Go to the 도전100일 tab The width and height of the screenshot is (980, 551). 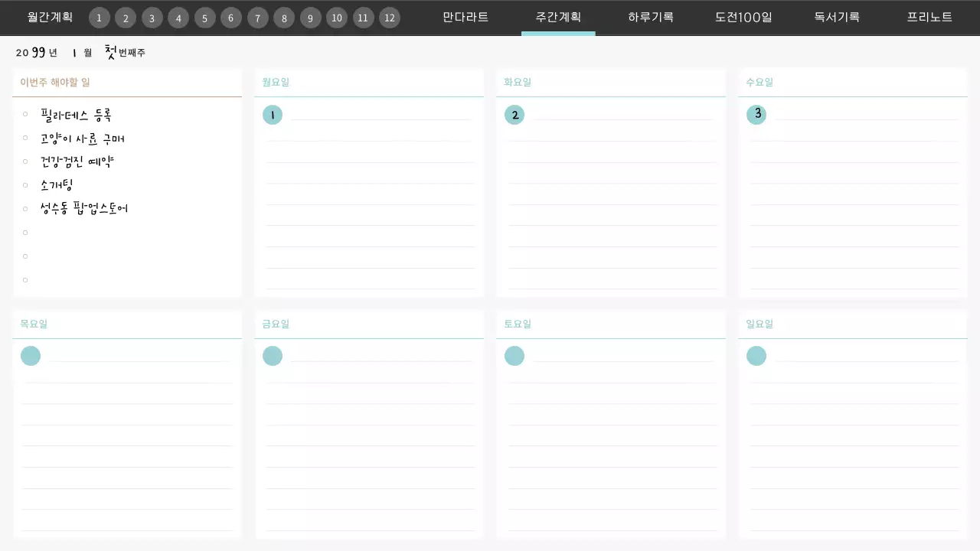click(743, 17)
